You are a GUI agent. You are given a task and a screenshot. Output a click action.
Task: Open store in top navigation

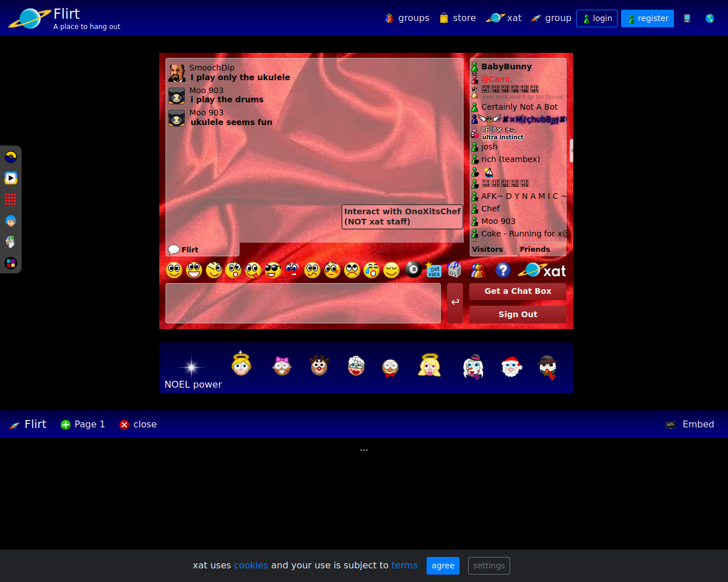(x=457, y=18)
